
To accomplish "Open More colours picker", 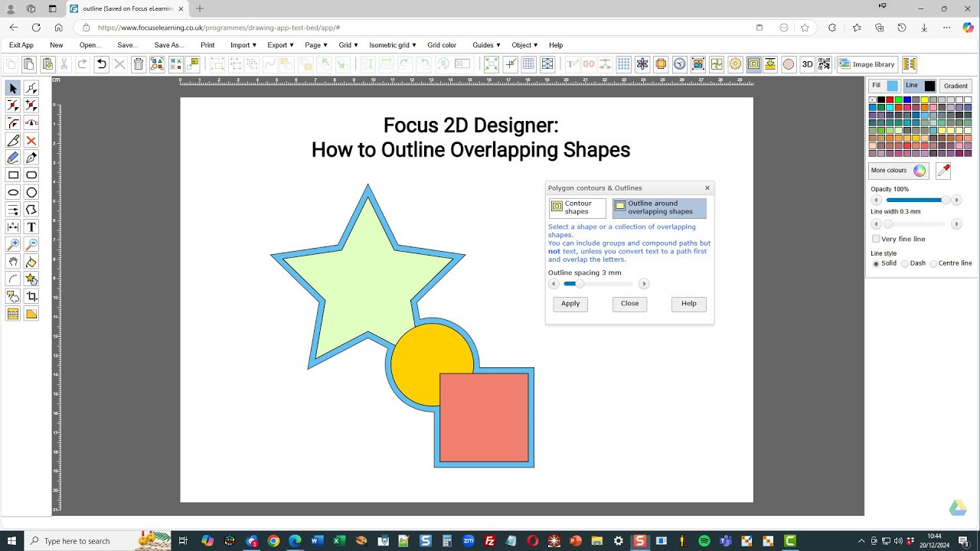I will [x=899, y=171].
